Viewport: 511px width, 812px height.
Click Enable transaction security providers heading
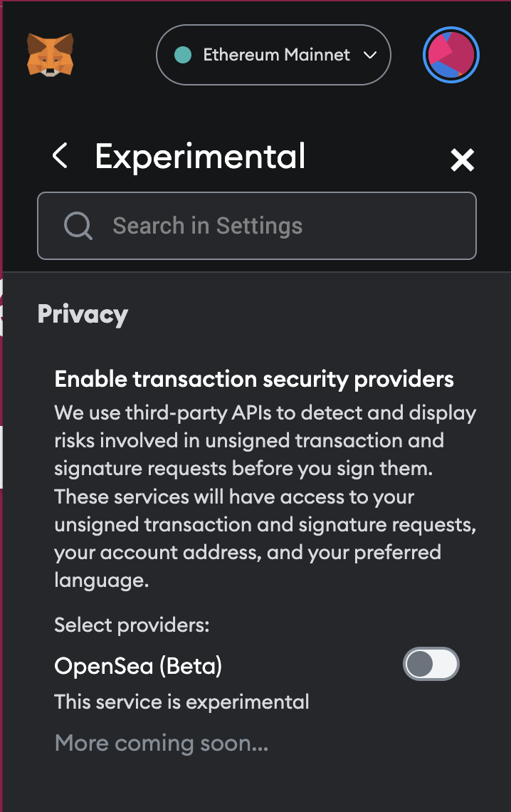click(253, 379)
